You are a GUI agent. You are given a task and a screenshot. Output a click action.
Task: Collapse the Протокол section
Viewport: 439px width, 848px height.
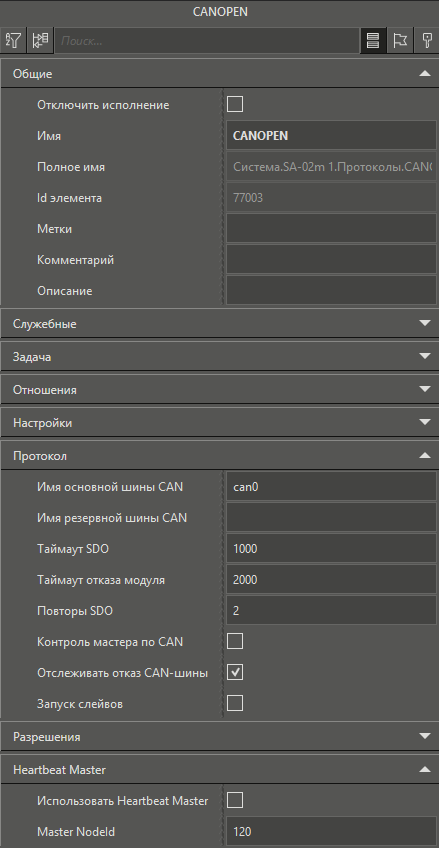(424, 455)
